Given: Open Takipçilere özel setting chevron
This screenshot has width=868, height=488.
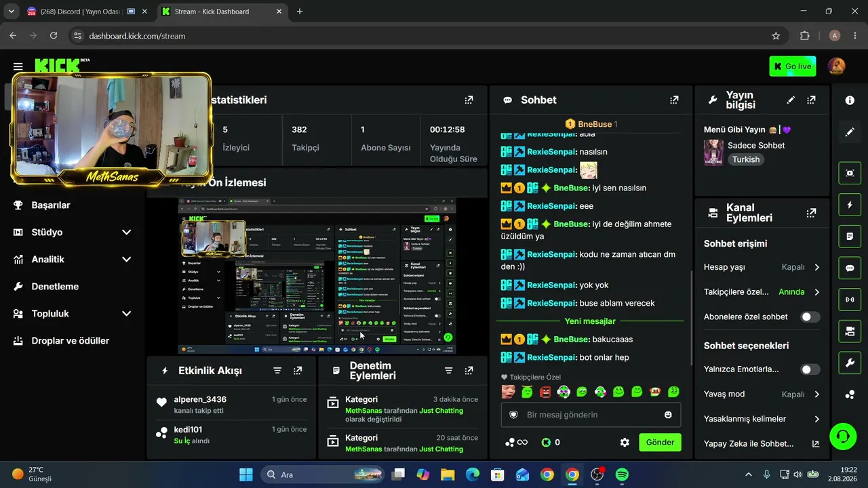Looking at the screenshot, I should pos(816,292).
